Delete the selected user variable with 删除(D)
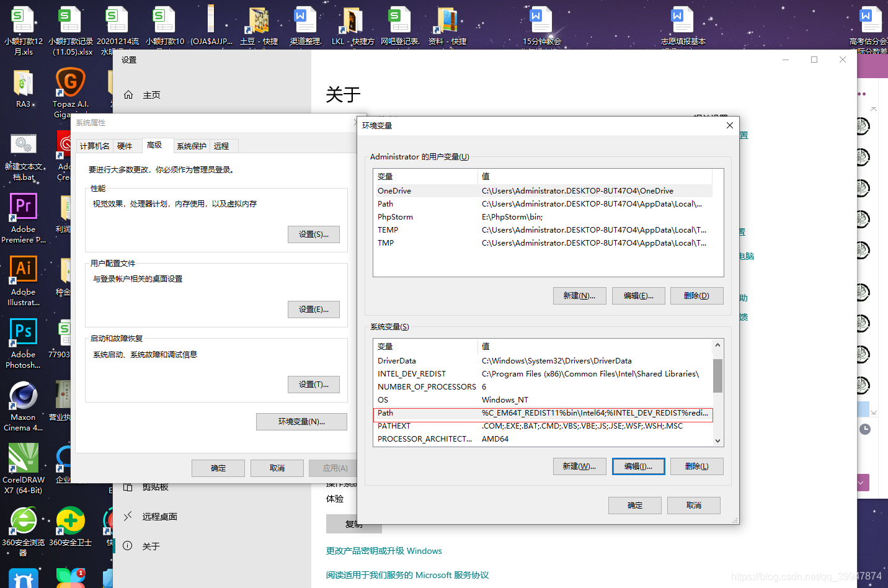The height and width of the screenshot is (588, 888). [696, 296]
